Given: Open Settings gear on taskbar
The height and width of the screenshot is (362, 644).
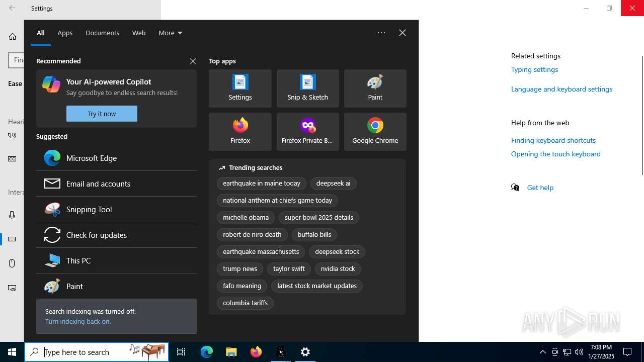Looking at the screenshot, I should click(x=305, y=352).
